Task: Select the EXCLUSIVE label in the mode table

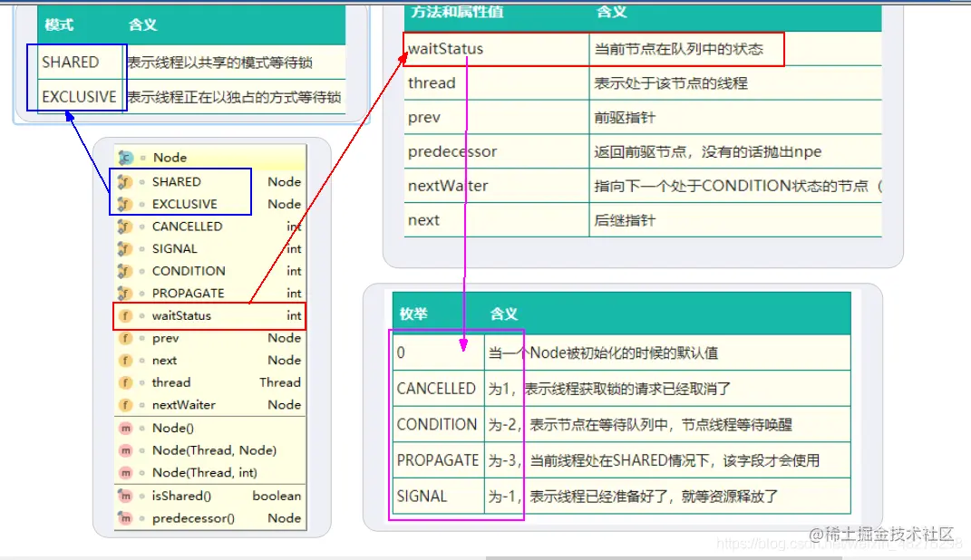Action: tap(77, 97)
